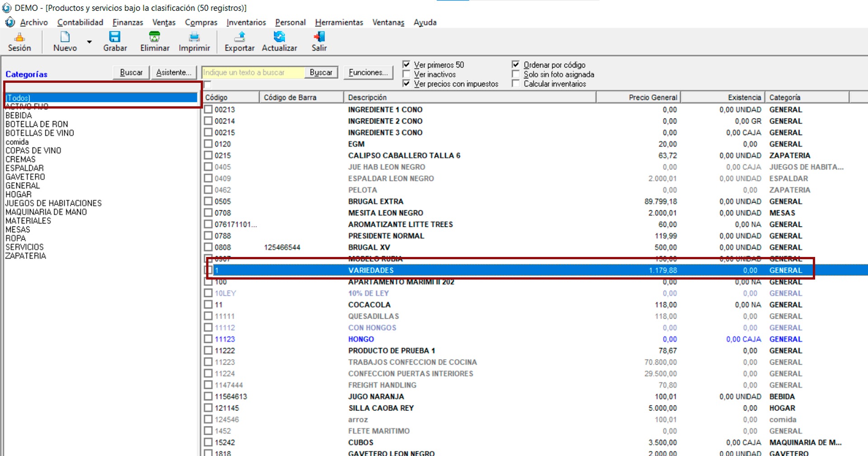Viewport: 868px width, 456px height.
Task: Enable the Calcular inventarios checkbox
Action: click(x=516, y=84)
